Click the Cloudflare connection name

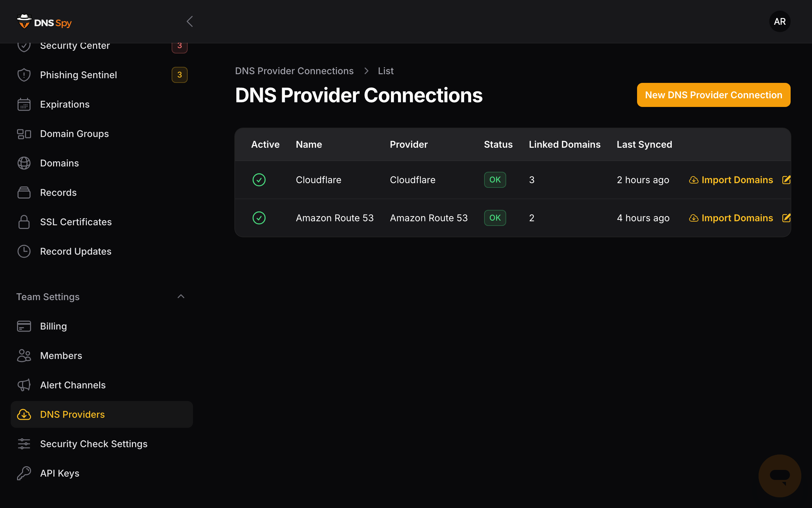(x=319, y=180)
